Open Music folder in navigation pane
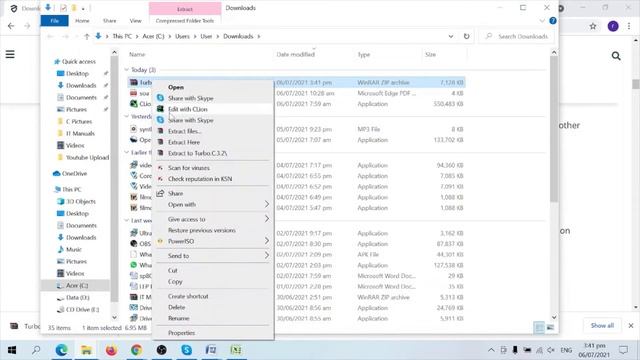Viewport: 640px width, 360px height. pyautogui.click(x=73, y=249)
